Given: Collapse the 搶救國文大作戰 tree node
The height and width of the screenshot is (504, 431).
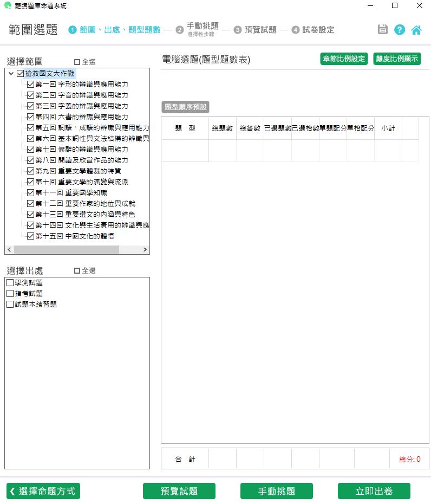Looking at the screenshot, I should pyautogui.click(x=11, y=74).
